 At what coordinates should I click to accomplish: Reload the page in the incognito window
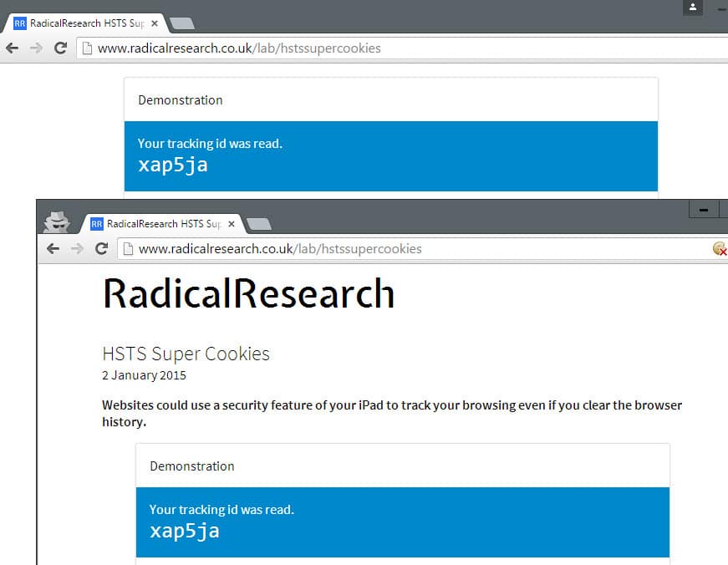(x=102, y=248)
